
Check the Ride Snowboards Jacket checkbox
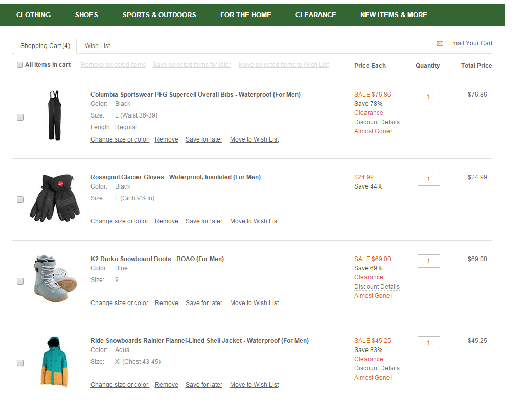coord(20,363)
